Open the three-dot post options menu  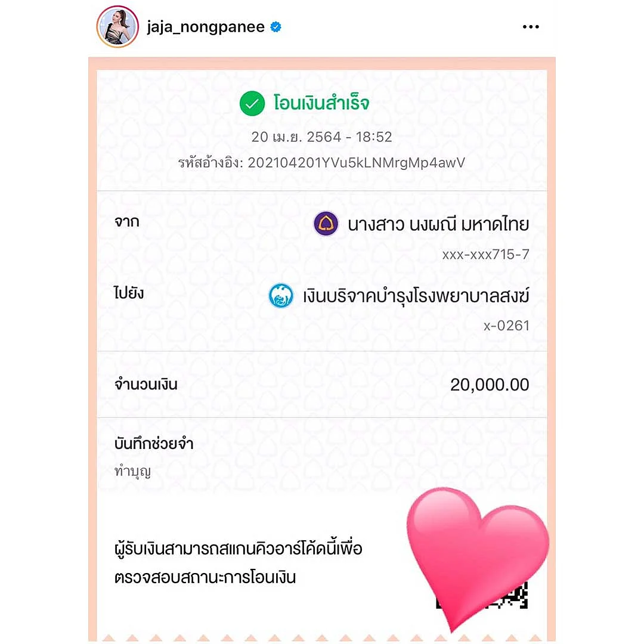coord(531,27)
